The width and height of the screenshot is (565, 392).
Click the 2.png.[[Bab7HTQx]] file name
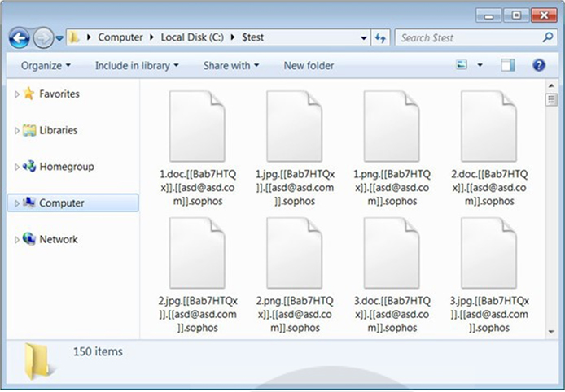tap(295, 314)
